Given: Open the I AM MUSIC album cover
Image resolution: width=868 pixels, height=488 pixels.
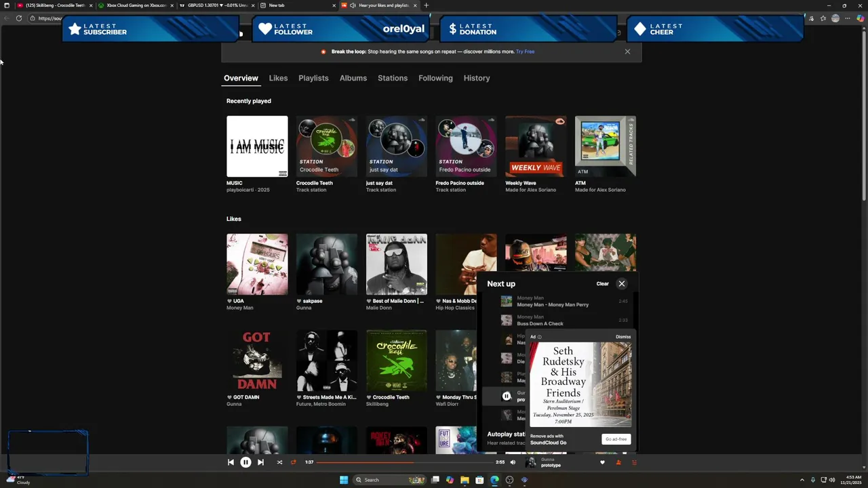Looking at the screenshot, I should (257, 146).
